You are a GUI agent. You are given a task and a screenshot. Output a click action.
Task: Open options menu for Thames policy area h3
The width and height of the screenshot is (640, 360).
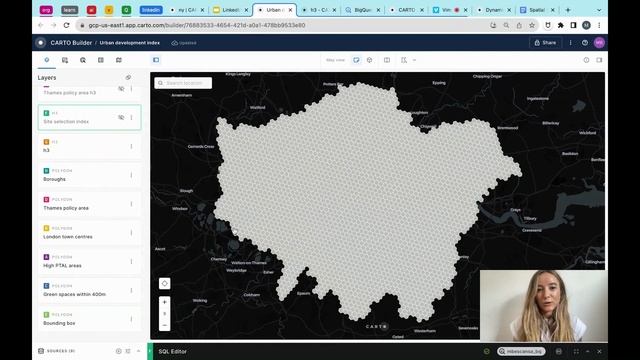[x=131, y=89]
